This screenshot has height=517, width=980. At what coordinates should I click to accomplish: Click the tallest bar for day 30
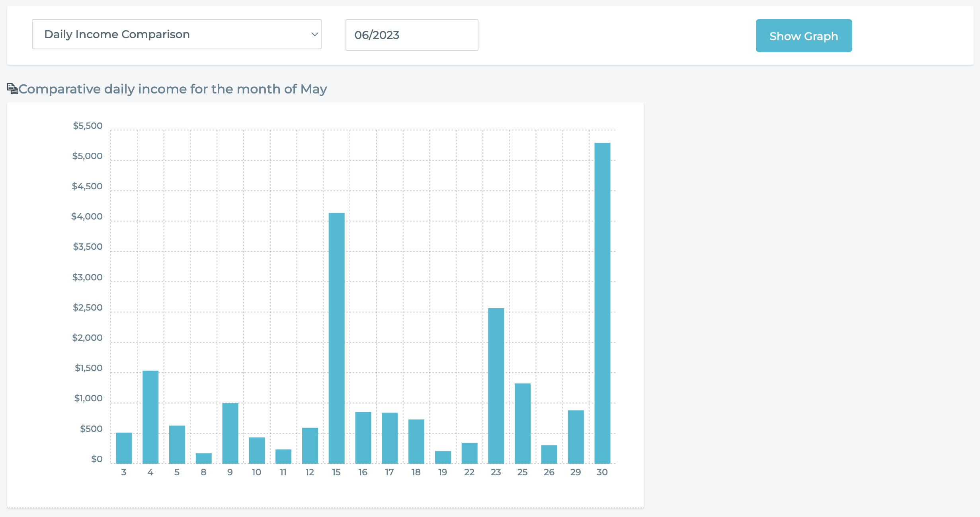[x=603, y=303]
